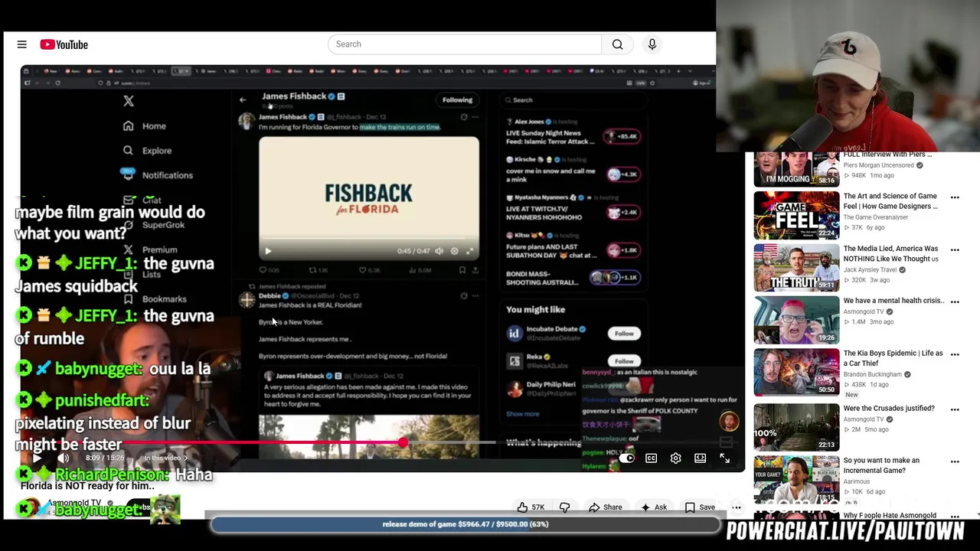Open Notifications in X sidebar within video
This screenshot has width=980, height=551.
point(158,175)
